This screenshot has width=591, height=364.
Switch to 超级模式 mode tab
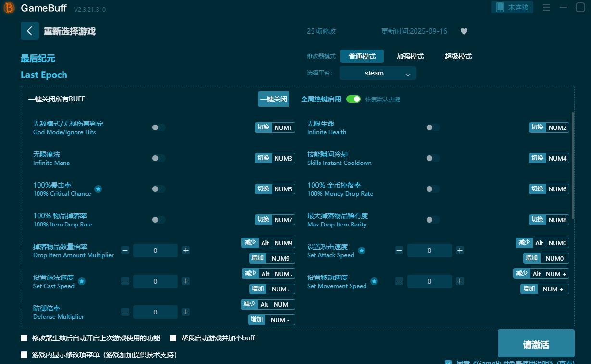(x=458, y=56)
